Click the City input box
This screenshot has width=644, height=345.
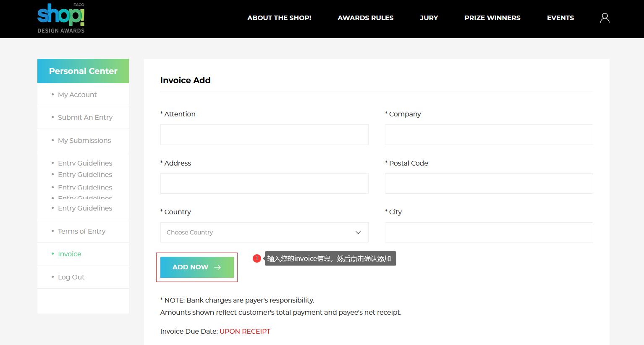point(489,232)
